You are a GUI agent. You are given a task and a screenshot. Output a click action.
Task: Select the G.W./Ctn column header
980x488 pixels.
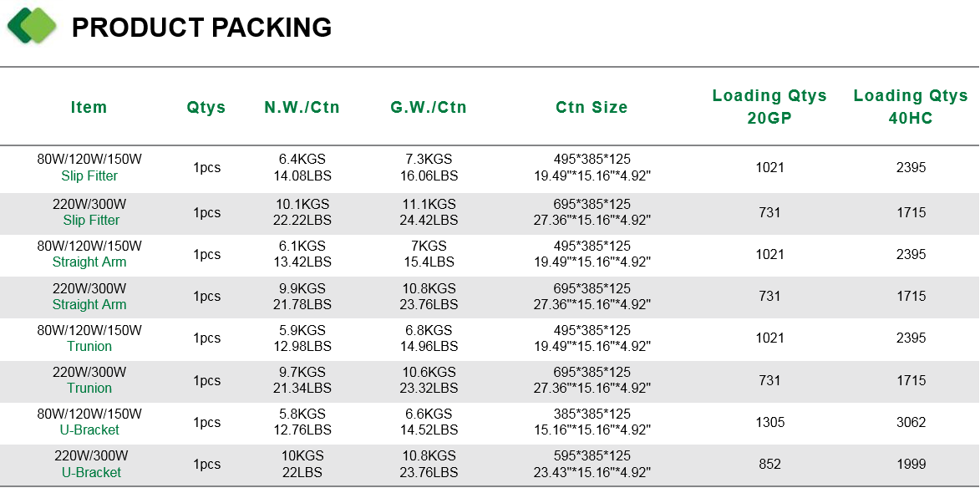pyautogui.click(x=429, y=107)
